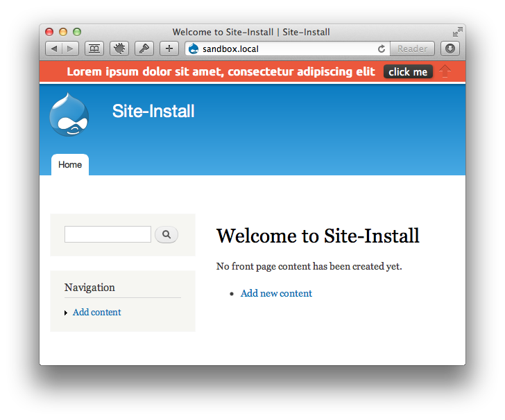Screen dimensions: 505x420
Task: Submit the search with the magnifier button
Action: (x=166, y=234)
